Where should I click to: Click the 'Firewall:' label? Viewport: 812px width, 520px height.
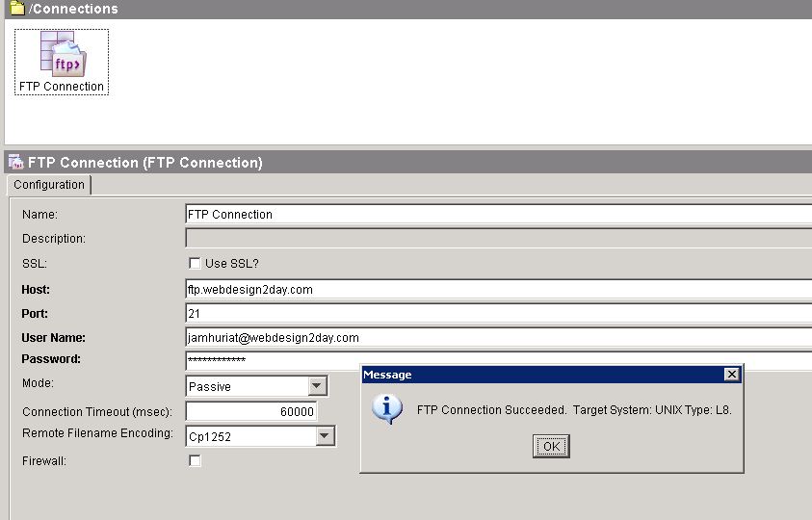(44, 461)
